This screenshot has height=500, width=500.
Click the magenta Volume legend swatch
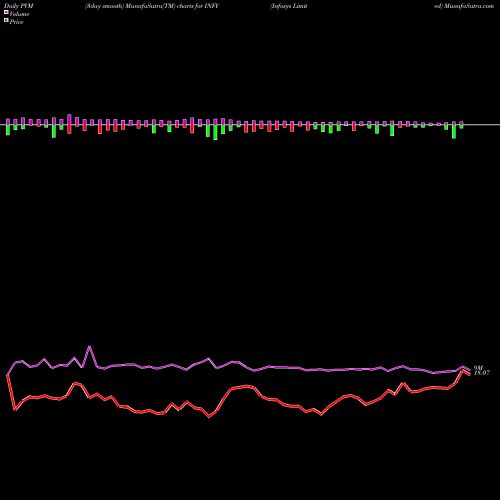(6, 12)
